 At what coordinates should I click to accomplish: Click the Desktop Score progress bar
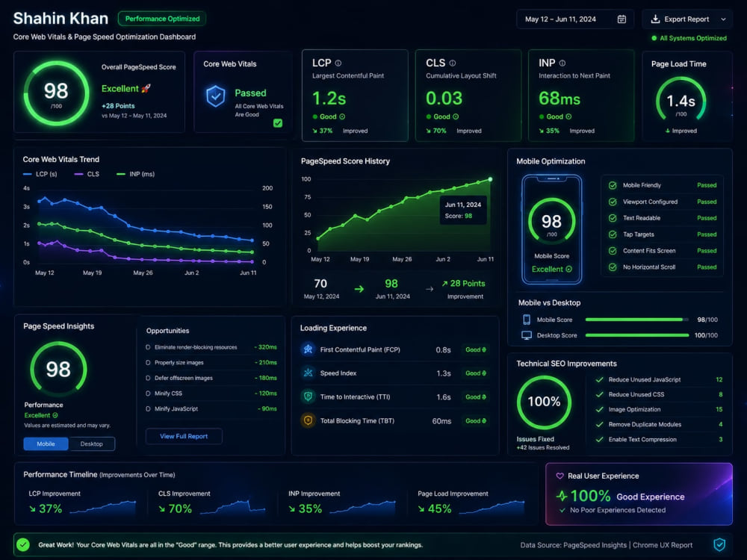click(637, 335)
